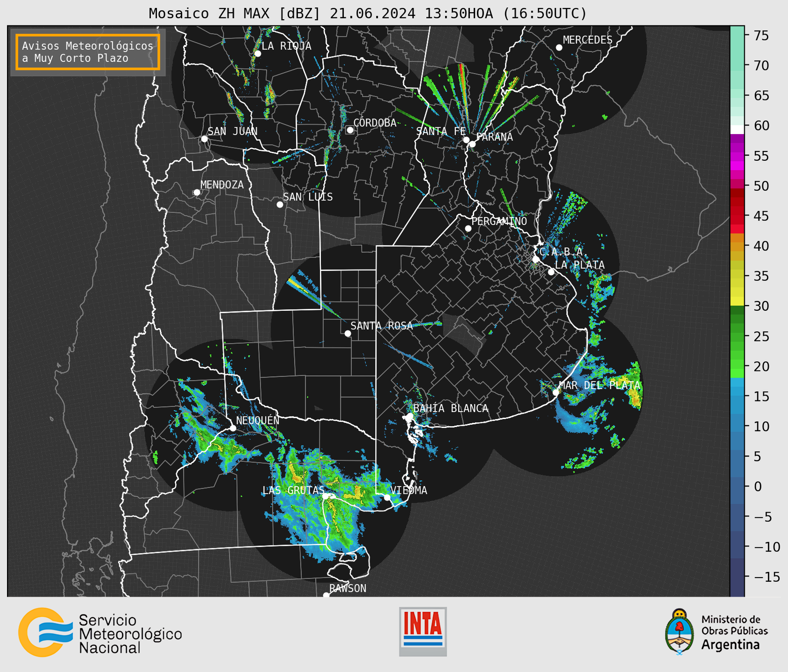Click the 40 dBZ orange band on color scale
The height and width of the screenshot is (672, 788).
pos(737,246)
